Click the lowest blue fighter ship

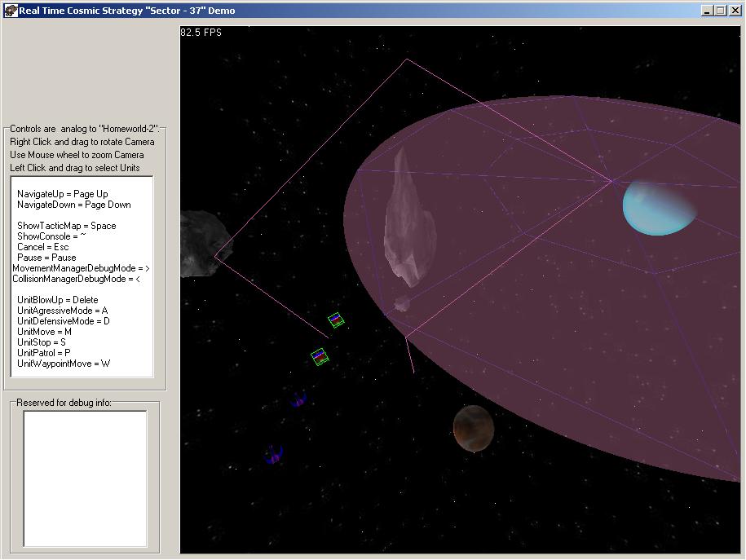[x=274, y=454]
